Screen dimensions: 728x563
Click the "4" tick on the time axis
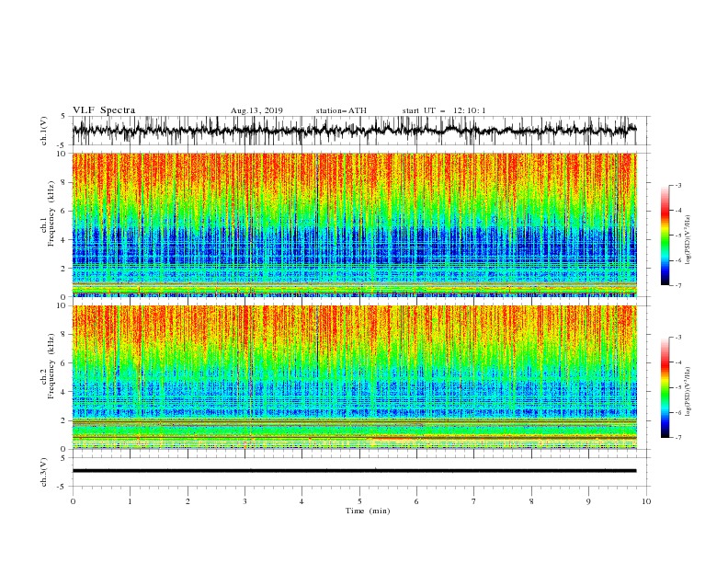(301, 501)
